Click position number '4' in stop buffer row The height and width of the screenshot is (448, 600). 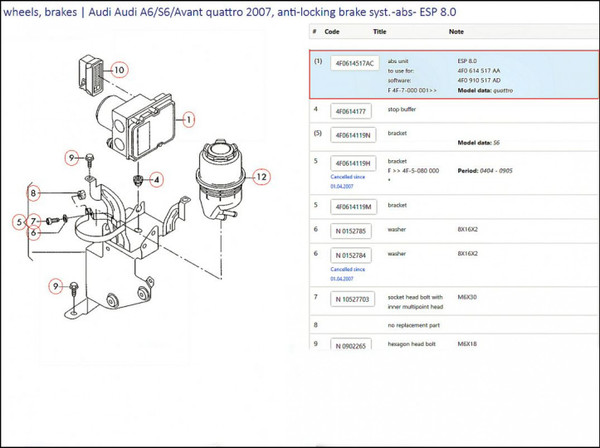point(316,109)
